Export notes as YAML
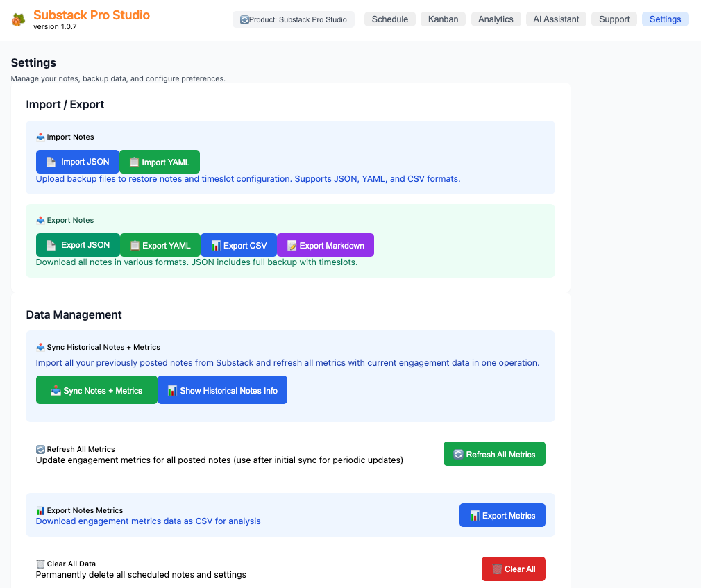Screen dimensions: 701x588 [x=160, y=245]
